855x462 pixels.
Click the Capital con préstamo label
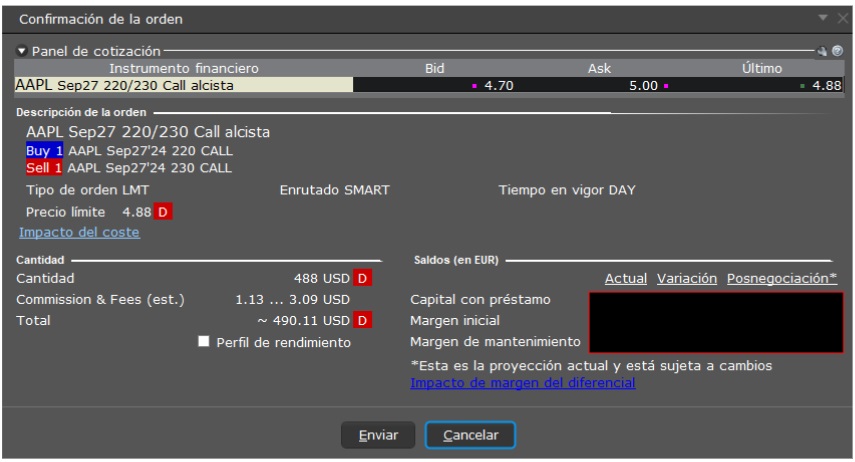[480, 299]
